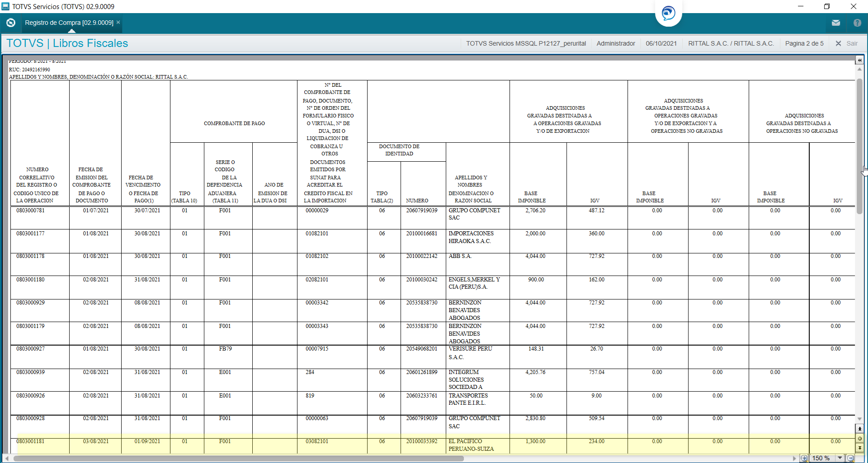Click the document number 02082101
Screen dimensions: 868x463
(317, 280)
